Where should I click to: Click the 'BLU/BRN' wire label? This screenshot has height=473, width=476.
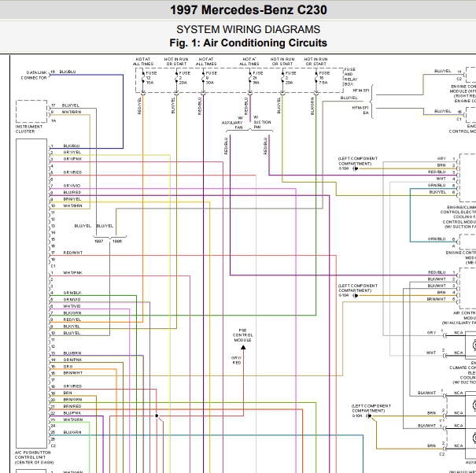click(x=72, y=353)
